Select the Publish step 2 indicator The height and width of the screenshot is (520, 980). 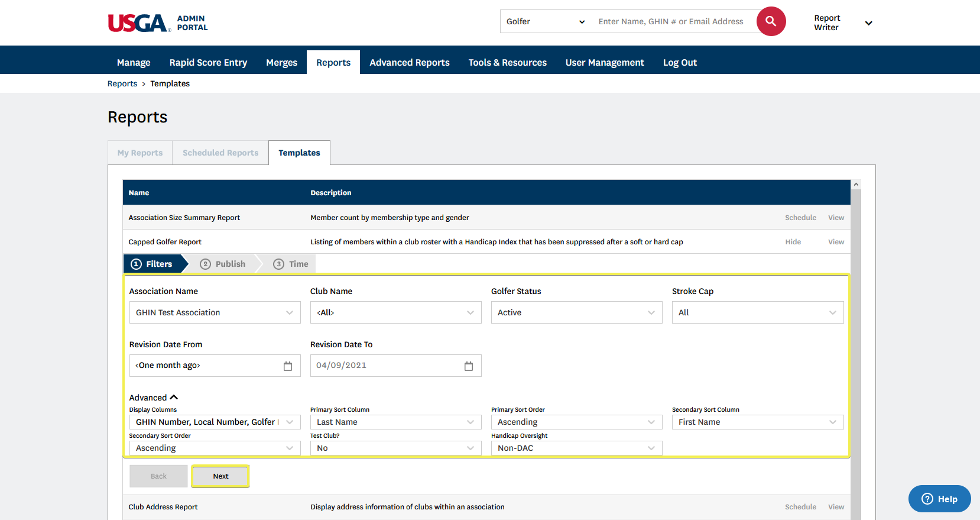click(223, 264)
